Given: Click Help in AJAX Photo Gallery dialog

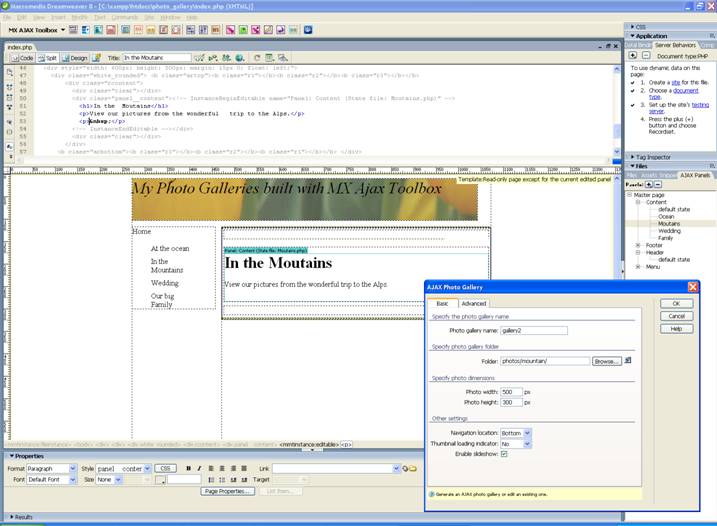Looking at the screenshot, I should coord(676,328).
